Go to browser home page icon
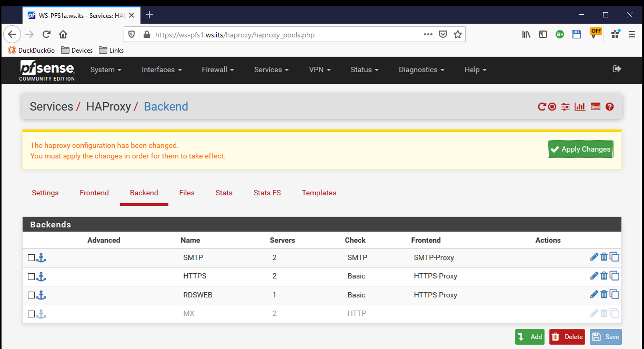Viewport: 644px width, 349px height. point(63,34)
